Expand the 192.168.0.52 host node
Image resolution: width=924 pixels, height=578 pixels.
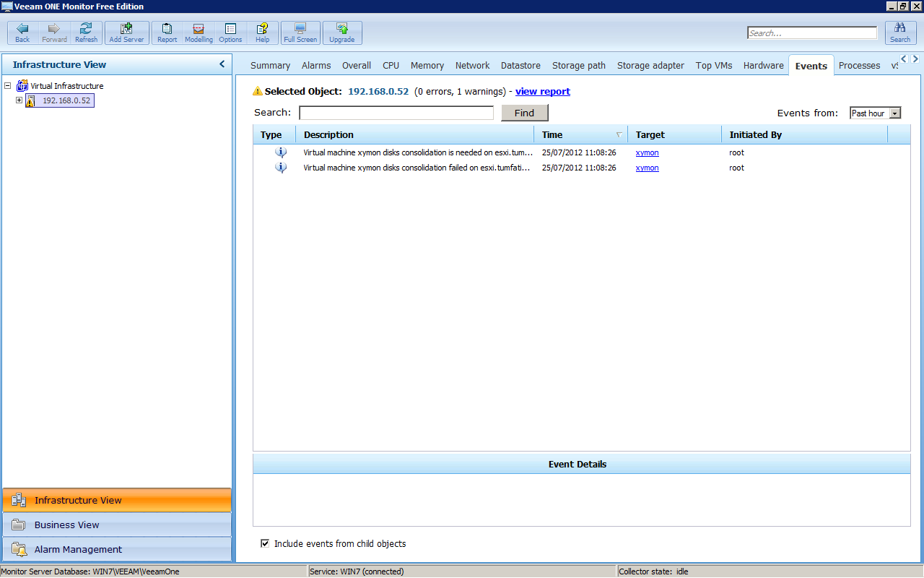(x=19, y=100)
